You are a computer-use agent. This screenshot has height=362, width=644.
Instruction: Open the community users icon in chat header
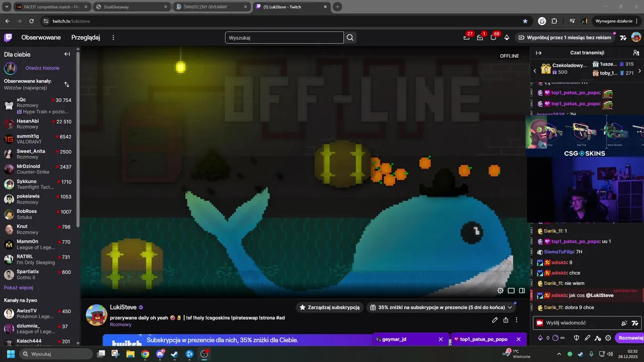pos(636,53)
